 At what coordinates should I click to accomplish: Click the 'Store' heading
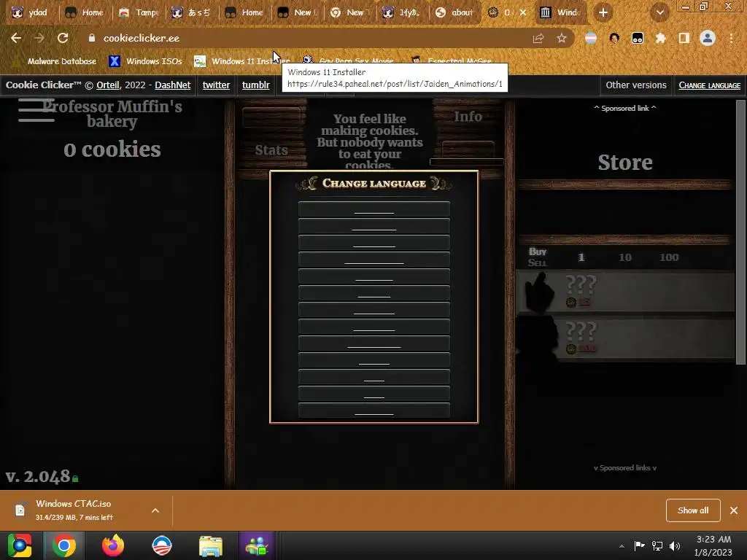[625, 163]
